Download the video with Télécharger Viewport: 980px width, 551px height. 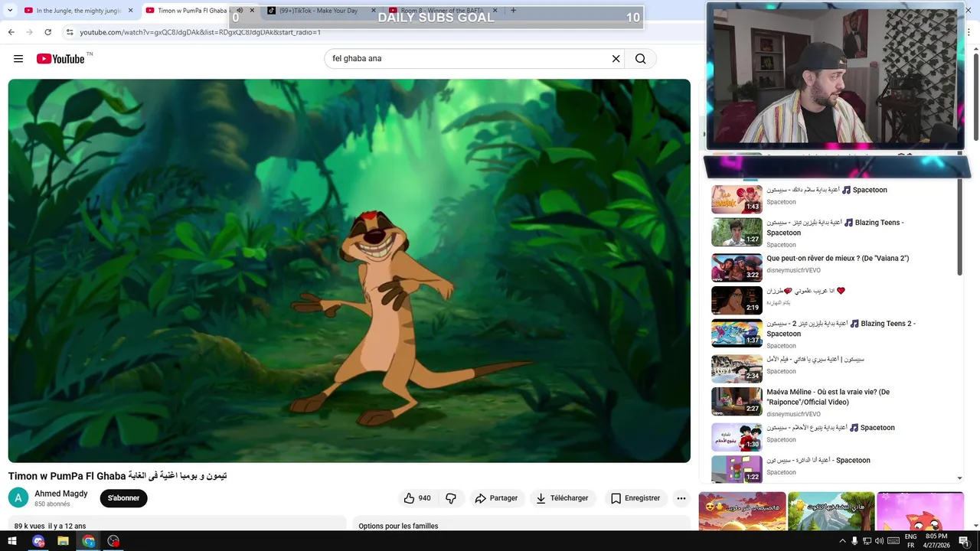click(563, 498)
